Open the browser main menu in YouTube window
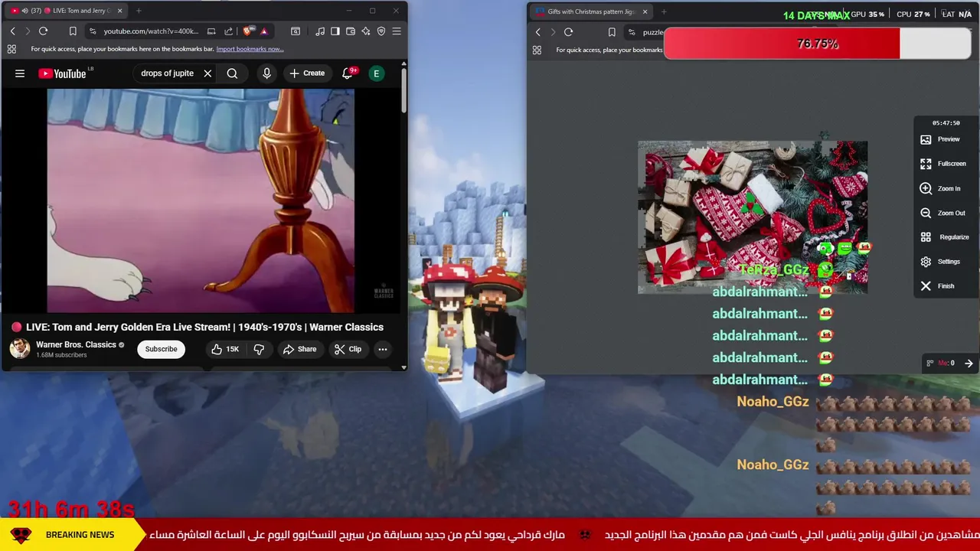 pyautogui.click(x=397, y=31)
